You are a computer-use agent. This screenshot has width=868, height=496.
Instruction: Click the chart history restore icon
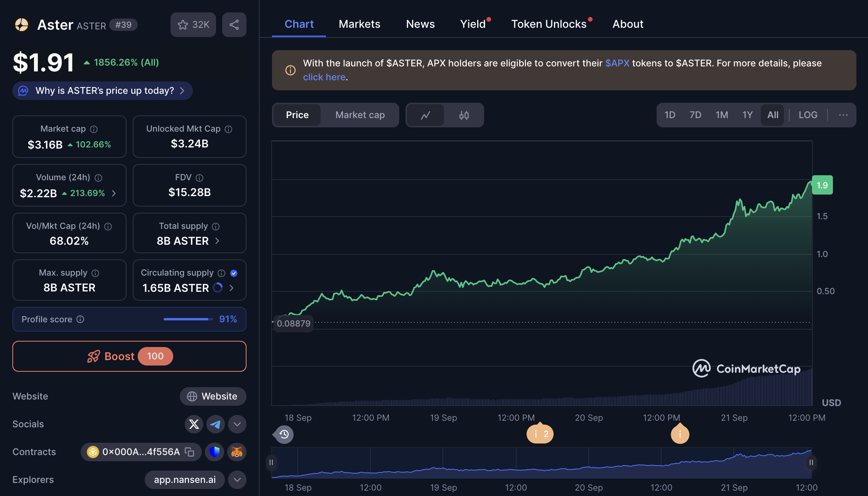pos(283,434)
